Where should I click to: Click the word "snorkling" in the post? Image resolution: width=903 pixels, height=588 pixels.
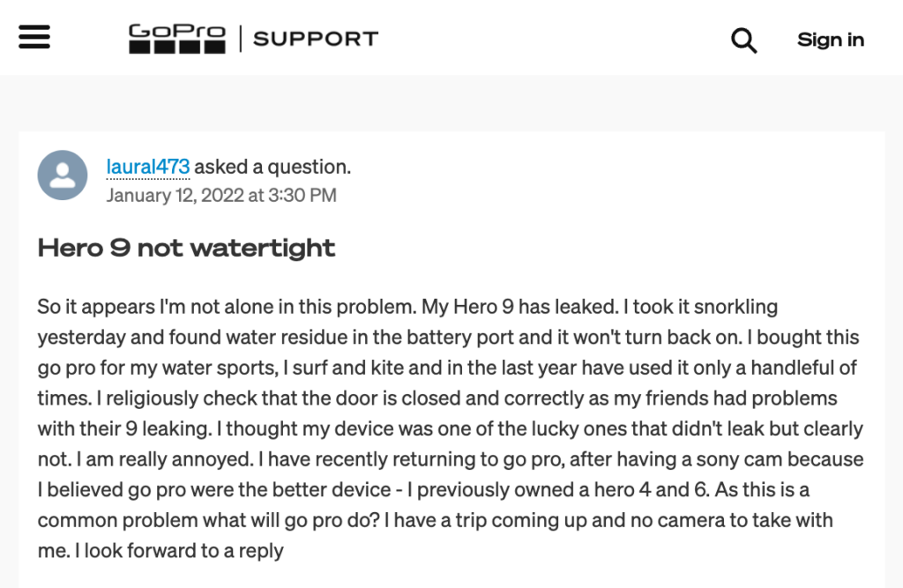732,308
